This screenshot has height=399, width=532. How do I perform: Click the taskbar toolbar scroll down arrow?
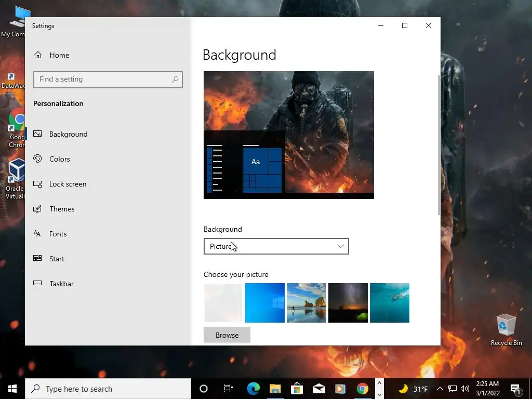click(x=379, y=394)
